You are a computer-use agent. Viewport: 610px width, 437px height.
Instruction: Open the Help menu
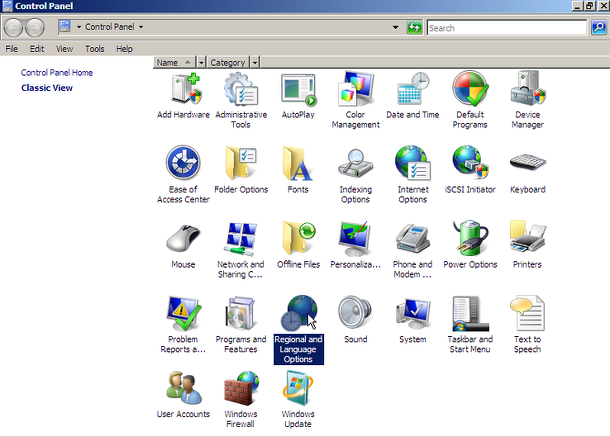pyautogui.click(x=124, y=49)
